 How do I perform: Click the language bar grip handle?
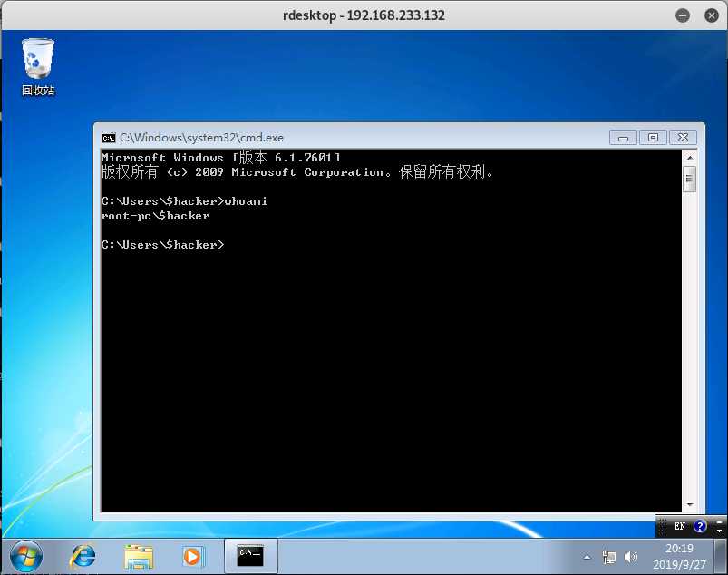663,526
